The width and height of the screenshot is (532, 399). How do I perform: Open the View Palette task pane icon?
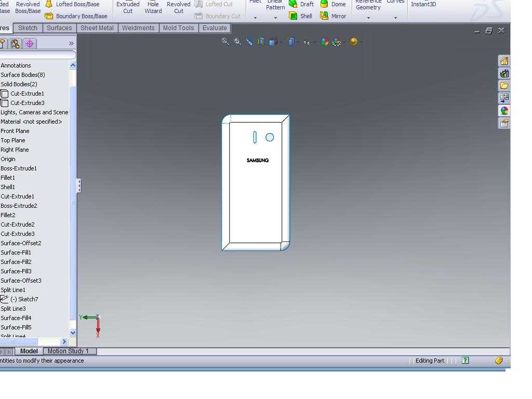click(504, 98)
